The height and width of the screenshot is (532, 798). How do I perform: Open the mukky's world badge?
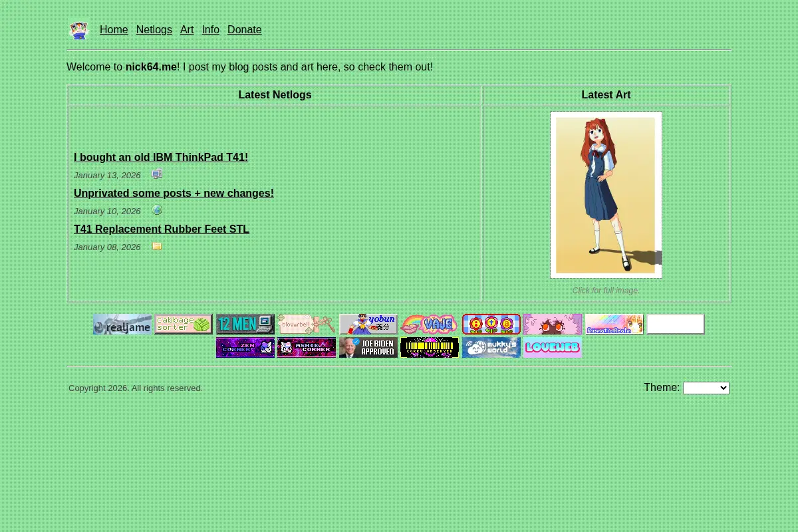491,348
